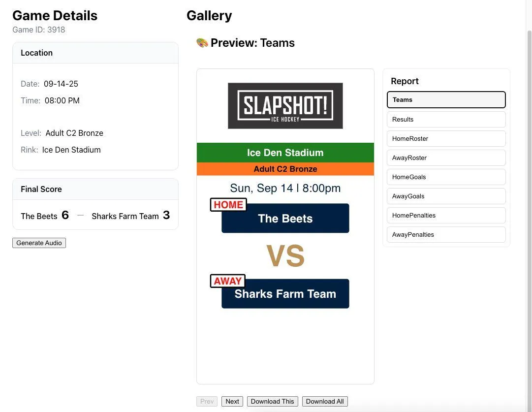Select the AwayGoals report
The width and height of the screenshot is (532, 412).
(446, 196)
